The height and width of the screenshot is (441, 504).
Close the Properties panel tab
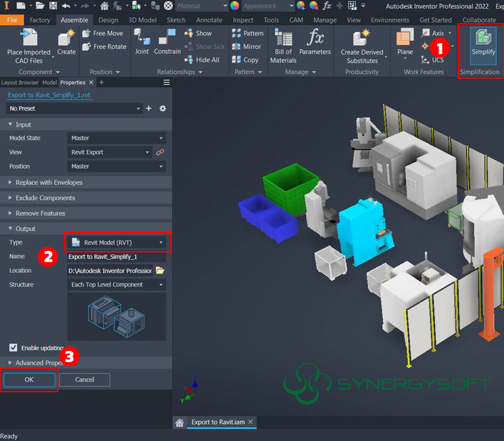pos(91,83)
